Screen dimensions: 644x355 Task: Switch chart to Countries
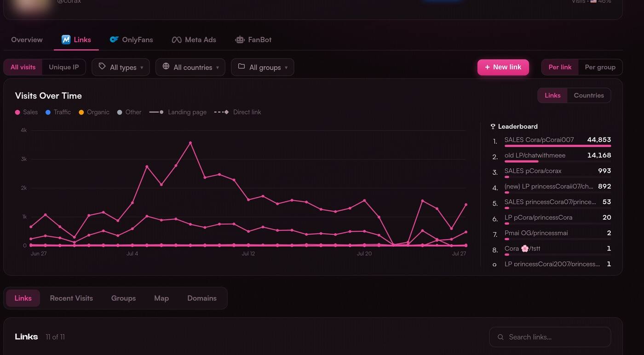coord(589,96)
